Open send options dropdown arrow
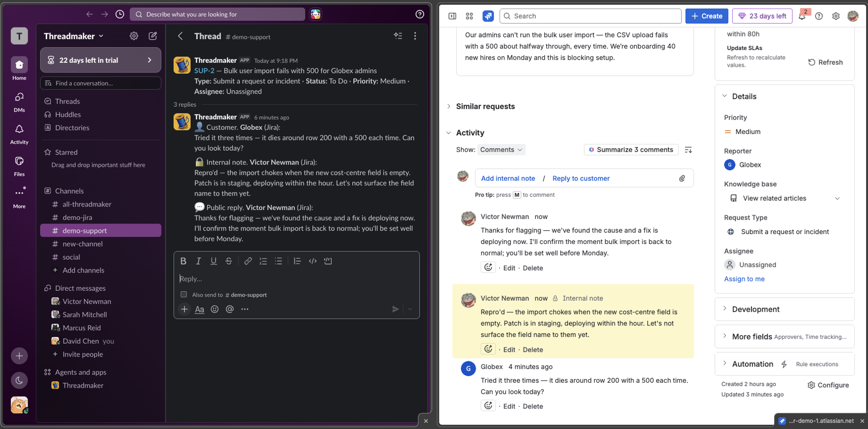The width and height of the screenshot is (868, 429). tap(410, 309)
